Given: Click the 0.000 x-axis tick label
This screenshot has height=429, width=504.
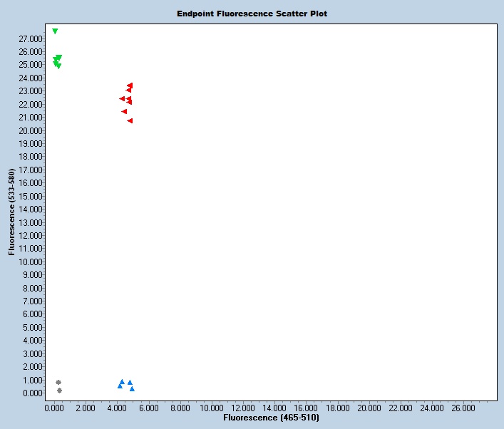Looking at the screenshot, I should tap(55, 408).
